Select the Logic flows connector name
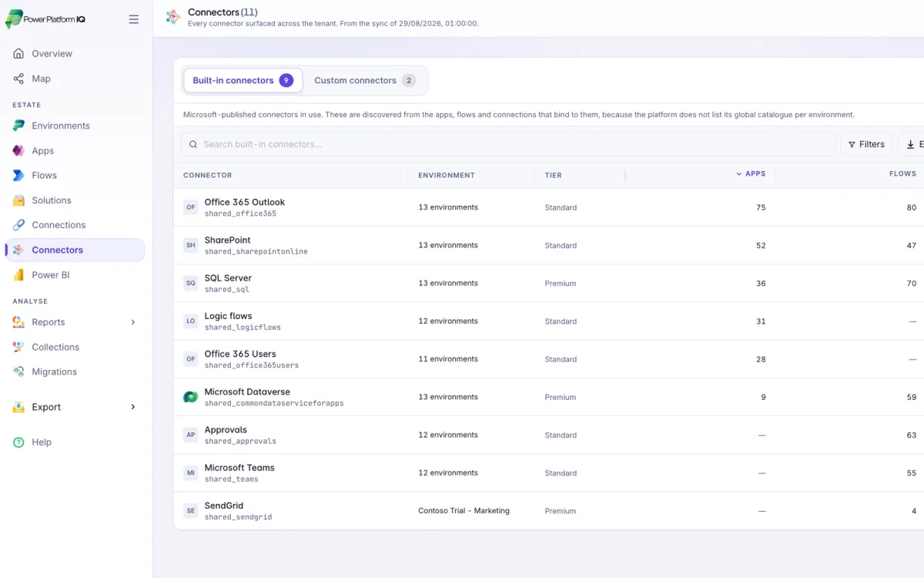This screenshot has height=578, width=924. click(228, 316)
